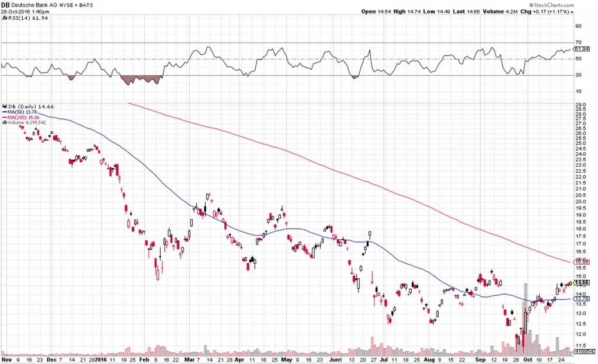Click the '28-Oct-2016 1:40pm' timestamp
Viewport: 598px width, 364px height.
(x=25, y=12)
